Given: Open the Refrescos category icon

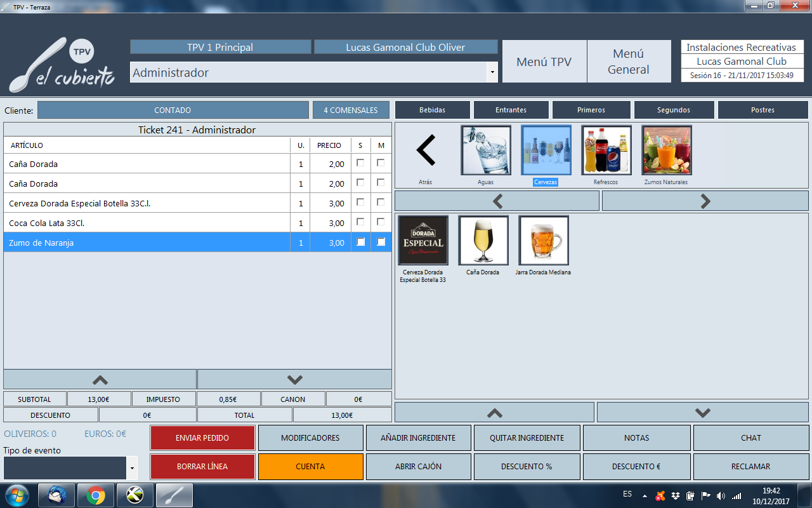Looking at the screenshot, I should [x=606, y=150].
